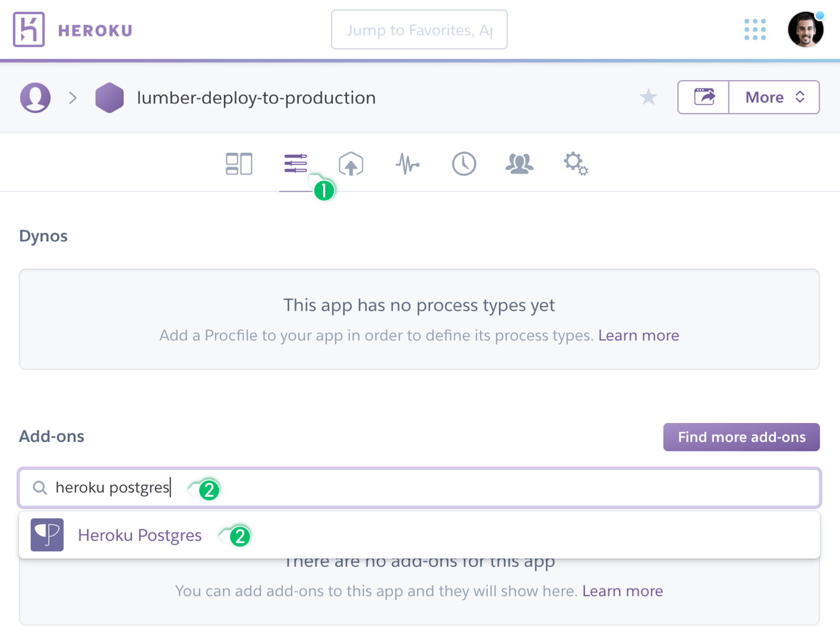The width and height of the screenshot is (840, 637).
Task: Click the purple hexagon app icon
Action: (x=109, y=97)
